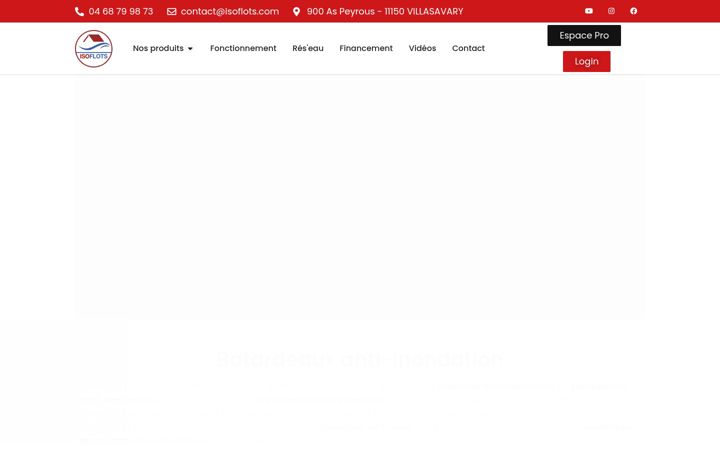This screenshot has width=720, height=450.
Task: Open the Vidéos menu item
Action: coord(422,48)
